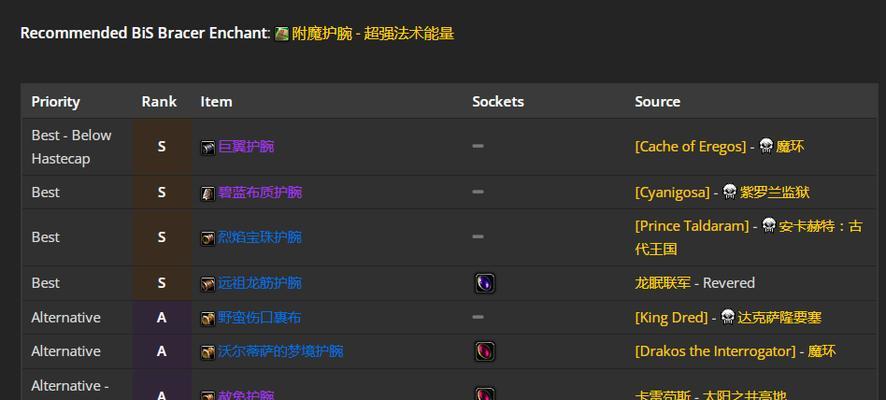
Task: Follow the [Cyanigosa] source link
Action: (x=672, y=192)
